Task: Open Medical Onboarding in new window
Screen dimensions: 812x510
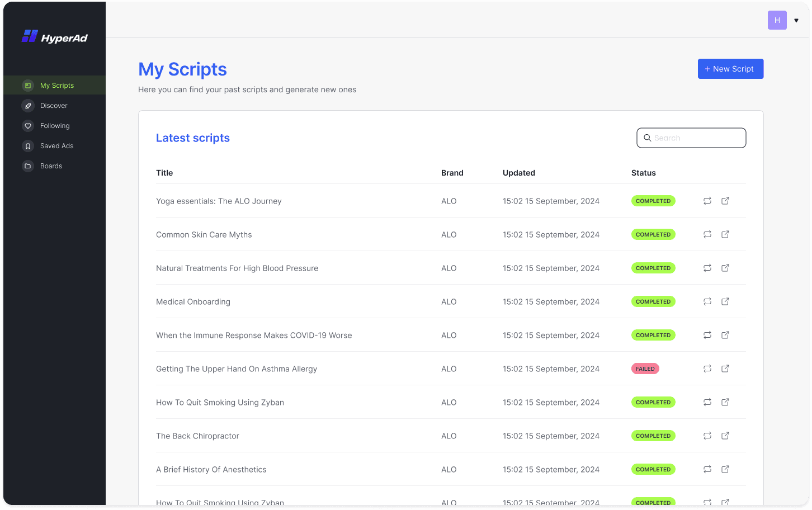Action: point(725,301)
